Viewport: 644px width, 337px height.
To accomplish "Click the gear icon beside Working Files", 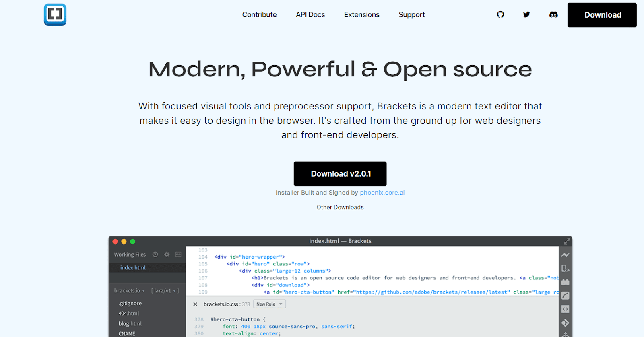I will click(167, 255).
